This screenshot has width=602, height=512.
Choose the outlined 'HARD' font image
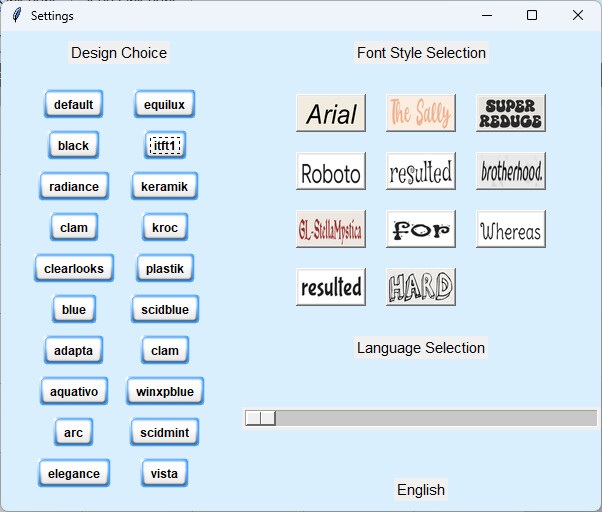point(421,287)
